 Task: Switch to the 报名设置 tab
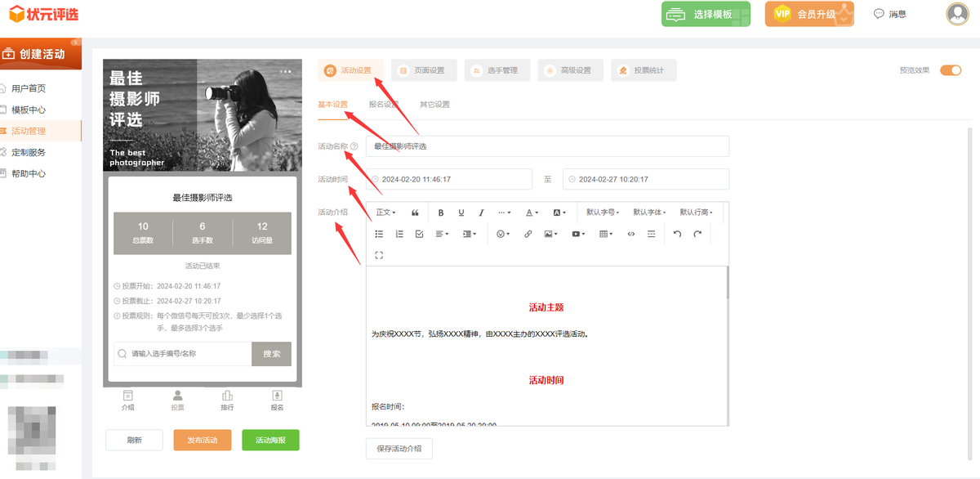pos(384,105)
